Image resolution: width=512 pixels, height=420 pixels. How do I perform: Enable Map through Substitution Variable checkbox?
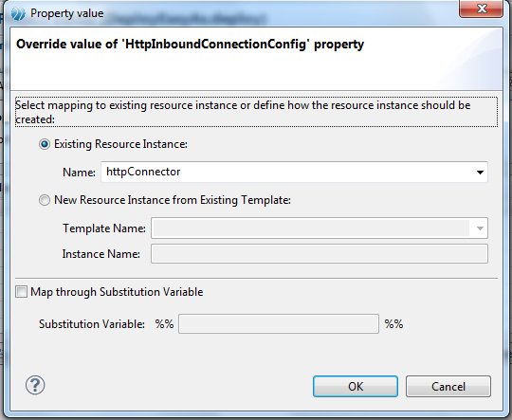pyautogui.click(x=21, y=292)
